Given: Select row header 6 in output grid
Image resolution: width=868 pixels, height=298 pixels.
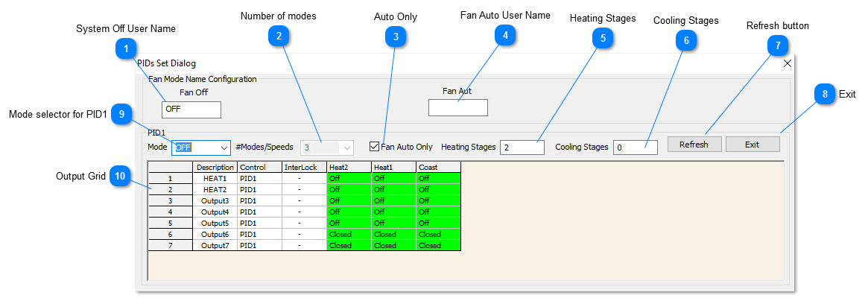Looking at the screenshot, I should point(171,234).
